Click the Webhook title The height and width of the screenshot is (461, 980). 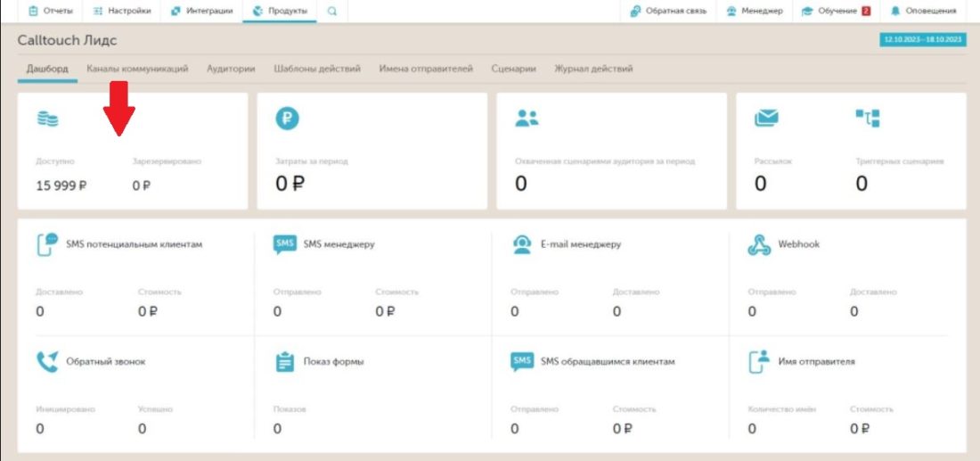pyautogui.click(x=799, y=244)
